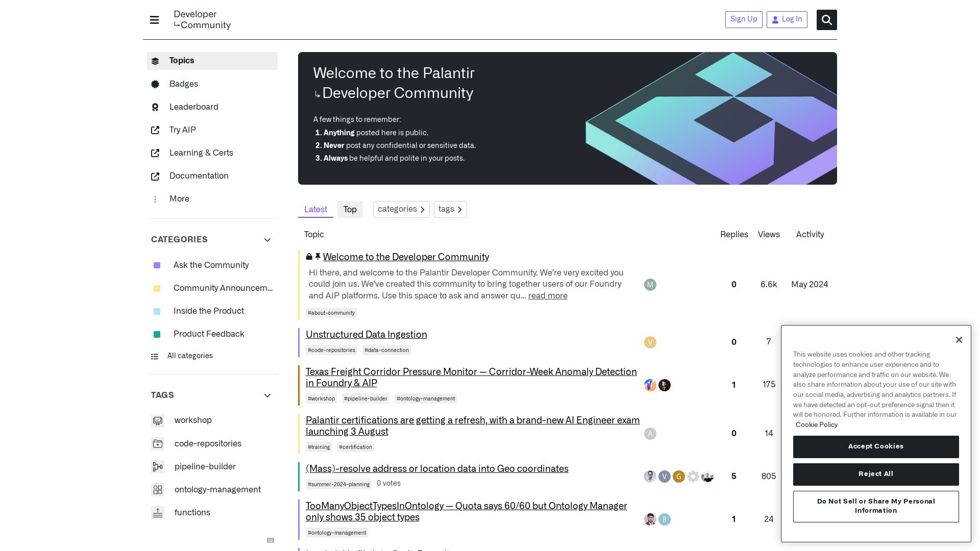Click Do Not Sell or Share button
This screenshot has width=980, height=551.
coord(876,507)
